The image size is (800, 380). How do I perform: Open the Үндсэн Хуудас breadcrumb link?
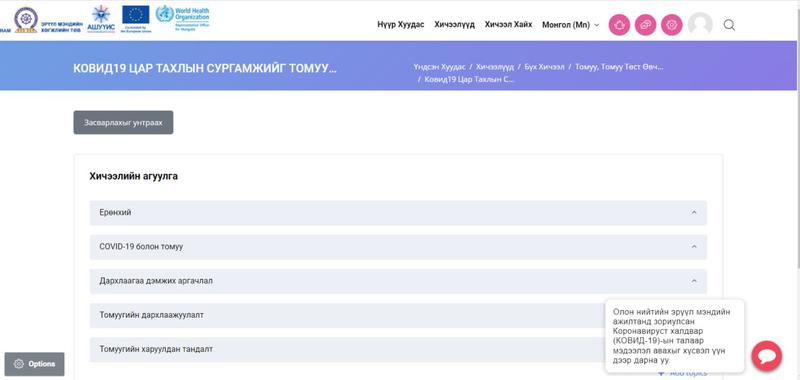point(439,67)
